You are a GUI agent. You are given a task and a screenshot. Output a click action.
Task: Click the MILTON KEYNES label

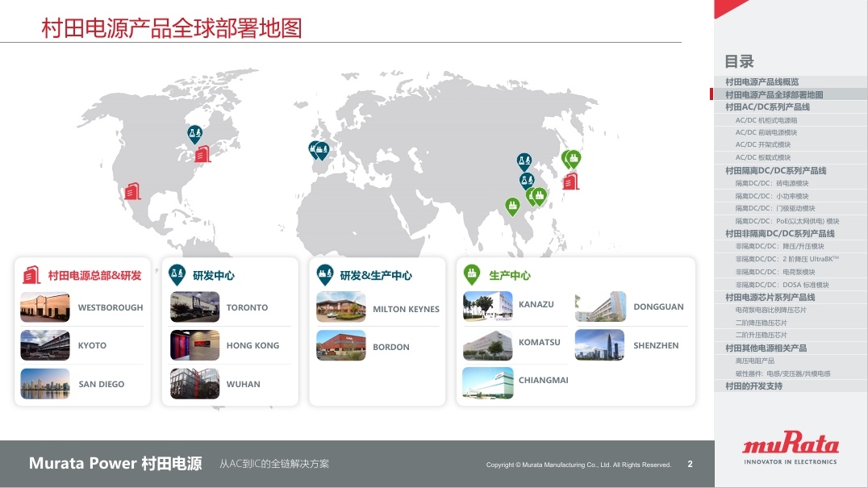coord(406,309)
